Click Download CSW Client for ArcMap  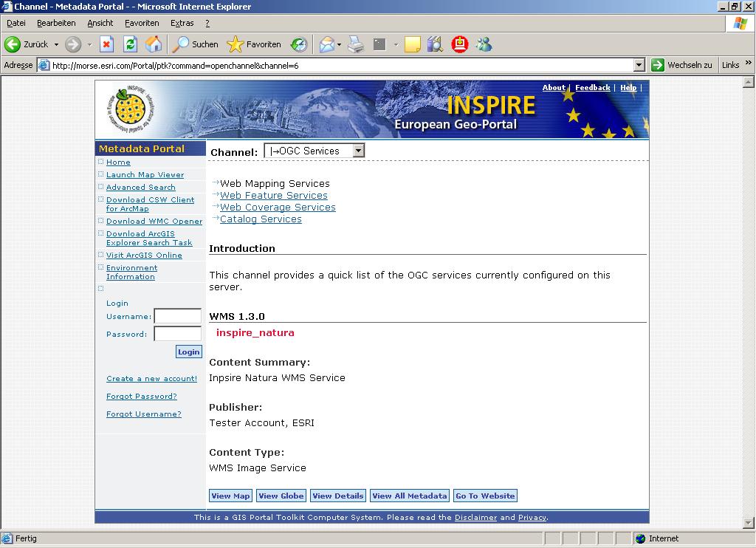coord(150,204)
